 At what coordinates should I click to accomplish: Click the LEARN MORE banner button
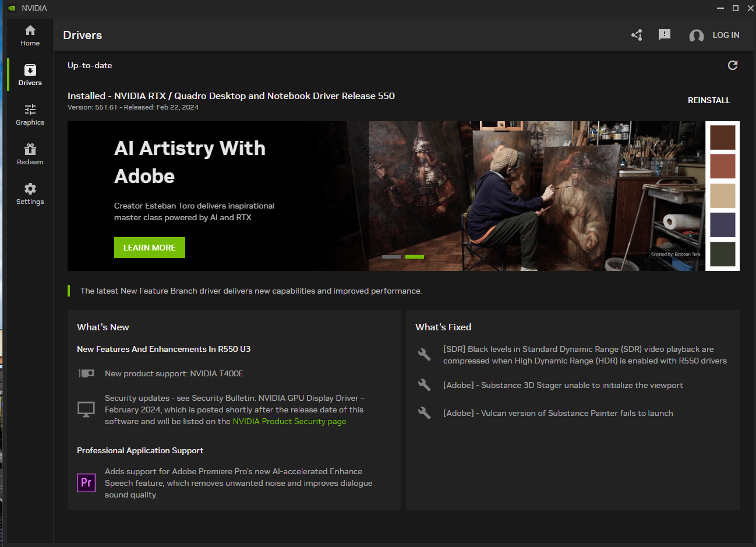150,248
